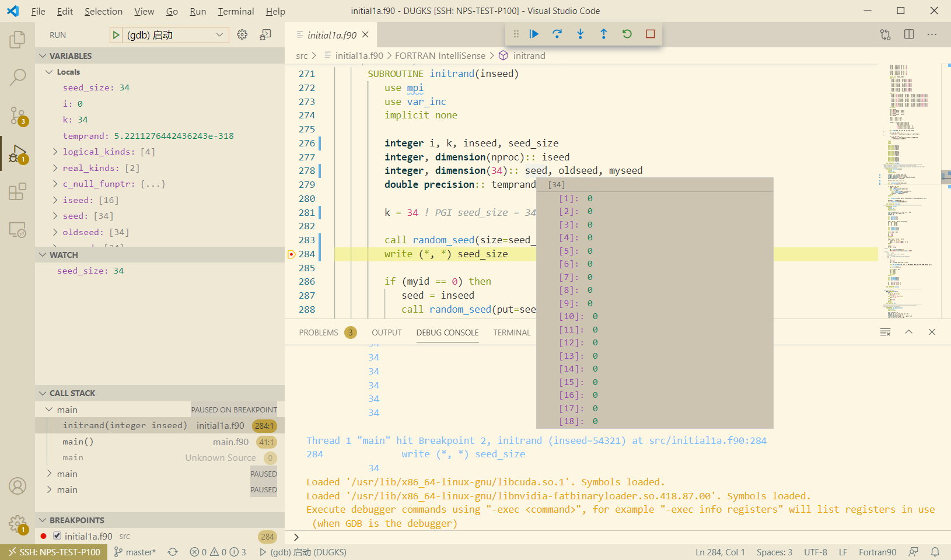The width and height of the screenshot is (951, 560).
Task: Stop the debug session
Action: coord(651,34)
